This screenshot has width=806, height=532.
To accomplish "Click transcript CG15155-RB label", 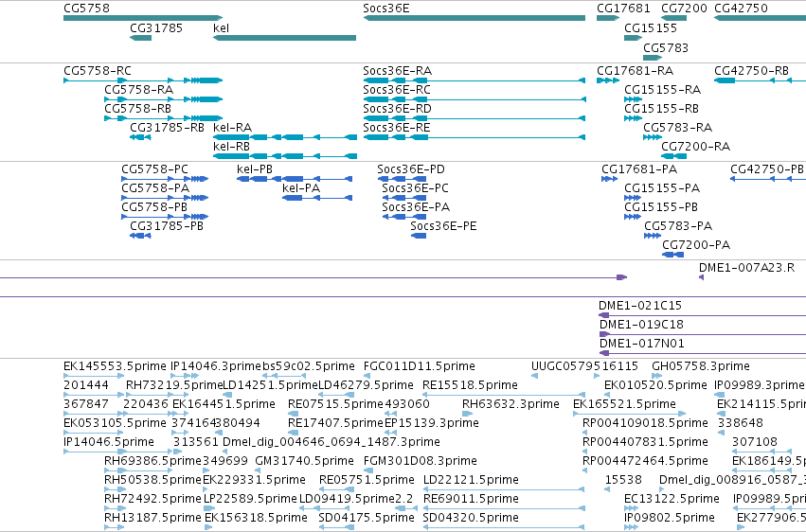I will [661, 109].
